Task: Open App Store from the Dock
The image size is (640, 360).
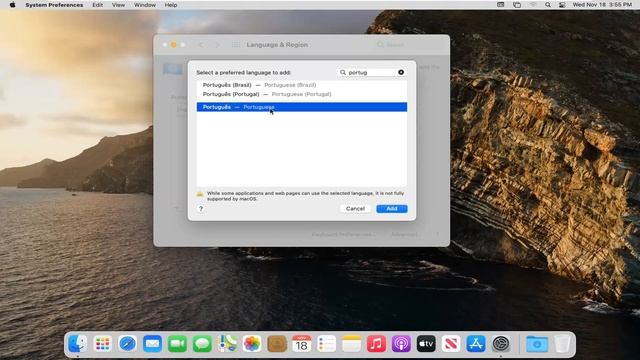Action: [476, 344]
